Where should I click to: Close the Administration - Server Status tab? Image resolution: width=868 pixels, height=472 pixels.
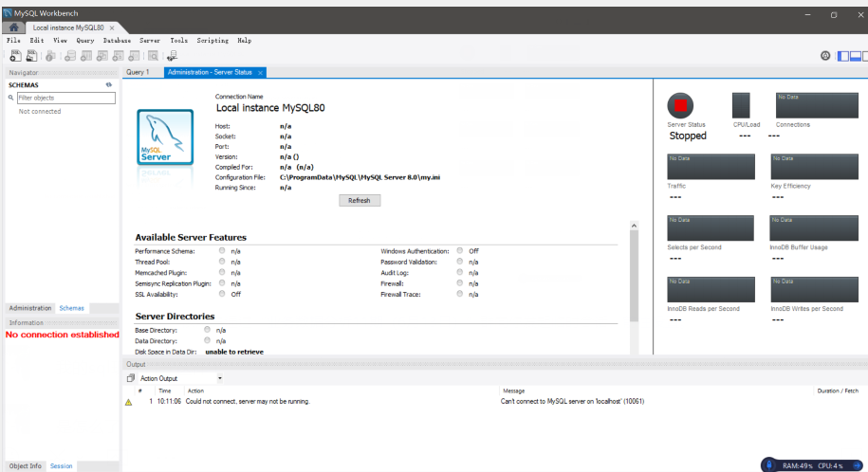coord(260,72)
